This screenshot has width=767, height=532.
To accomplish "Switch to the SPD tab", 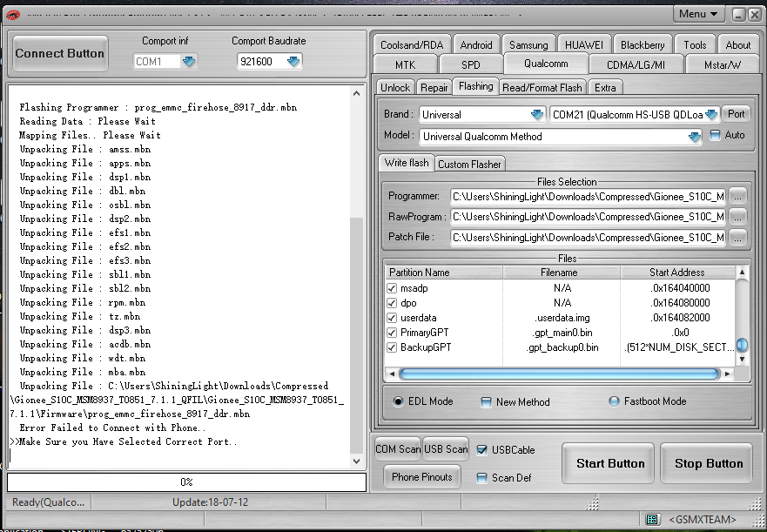I will (x=471, y=64).
